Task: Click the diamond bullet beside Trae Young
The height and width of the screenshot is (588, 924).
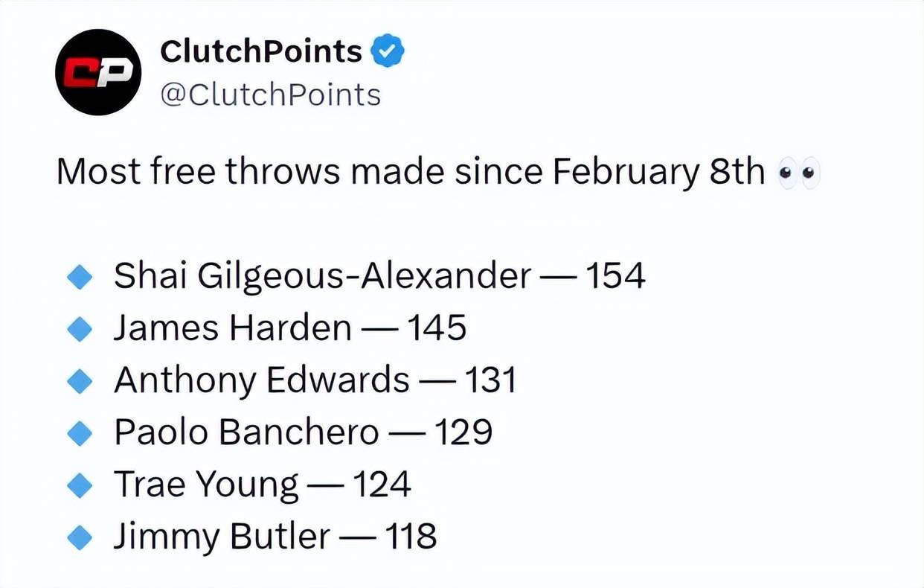Action: click(79, 485)
